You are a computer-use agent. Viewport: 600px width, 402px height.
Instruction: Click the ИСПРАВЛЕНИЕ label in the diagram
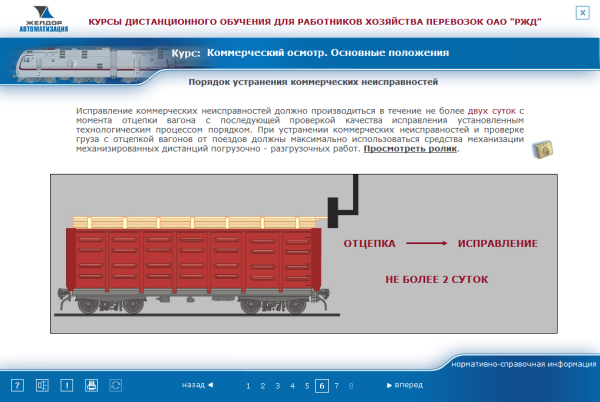498,244
